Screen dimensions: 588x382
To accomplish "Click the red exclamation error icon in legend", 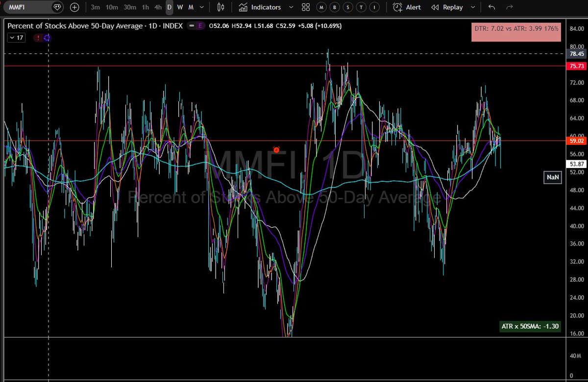I will tap(38, 37).
